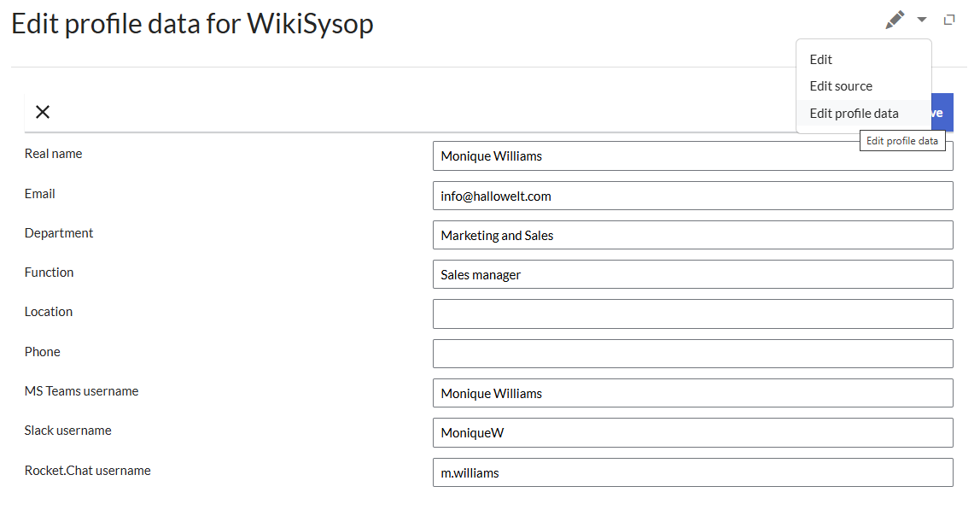Viewport: 980px width, 510px height.
Task: Click the Rocket.Chat username field
Action: (x=692, y=472)
